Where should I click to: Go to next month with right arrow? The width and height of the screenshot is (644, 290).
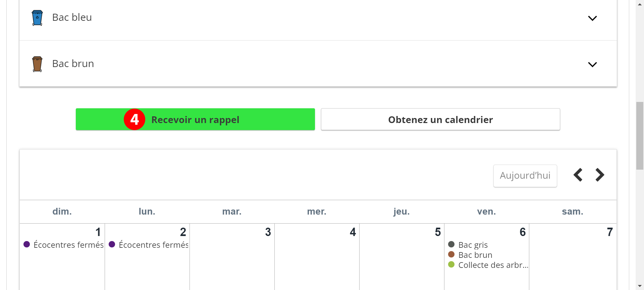pos(600,175)
